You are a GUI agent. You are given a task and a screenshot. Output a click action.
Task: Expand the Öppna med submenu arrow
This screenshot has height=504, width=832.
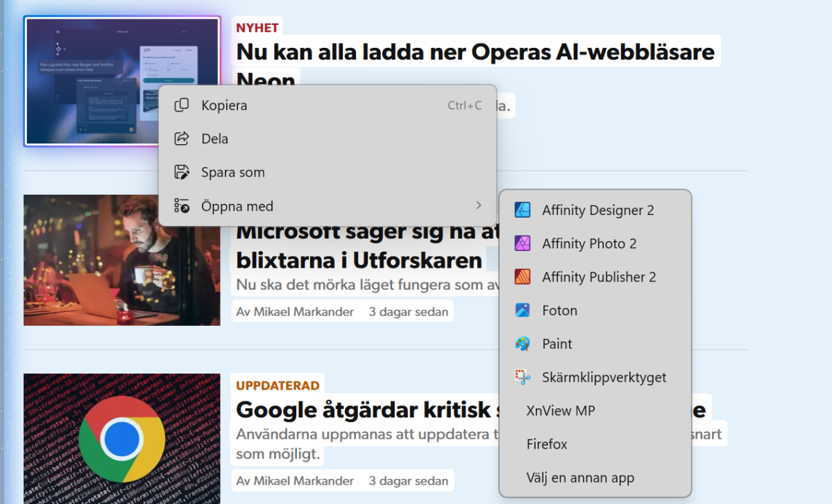click(x=478, y=206)
